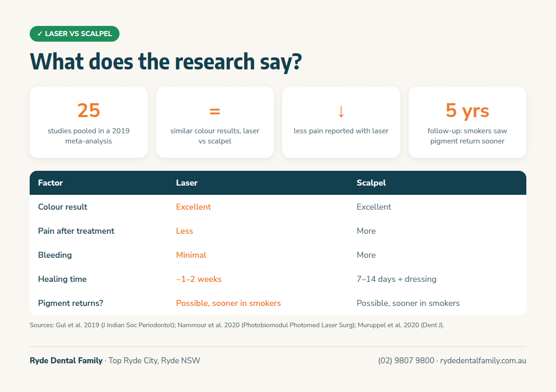This screenshot has height=392, width=556.
Task: Click the Laser vs Scalpel badge
Action: point(75,34)
